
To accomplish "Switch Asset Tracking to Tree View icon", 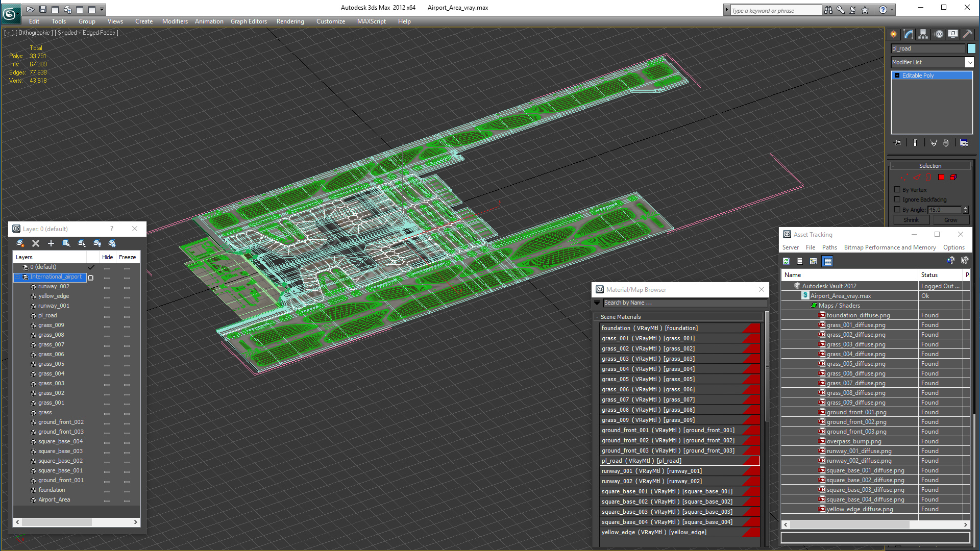I will [814, 261].
